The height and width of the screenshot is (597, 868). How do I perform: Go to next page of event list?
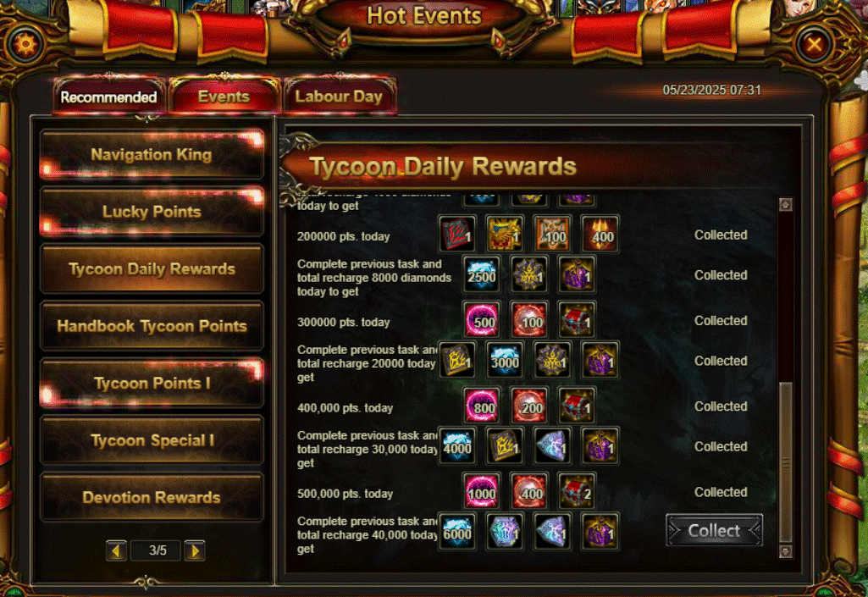(x=195, y=550)
